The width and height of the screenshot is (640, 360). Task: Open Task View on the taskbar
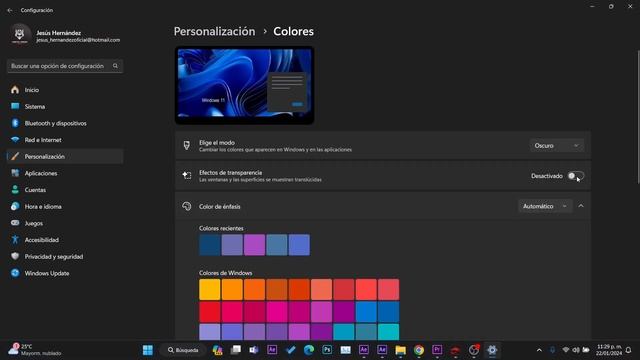[x=236, y=350]
